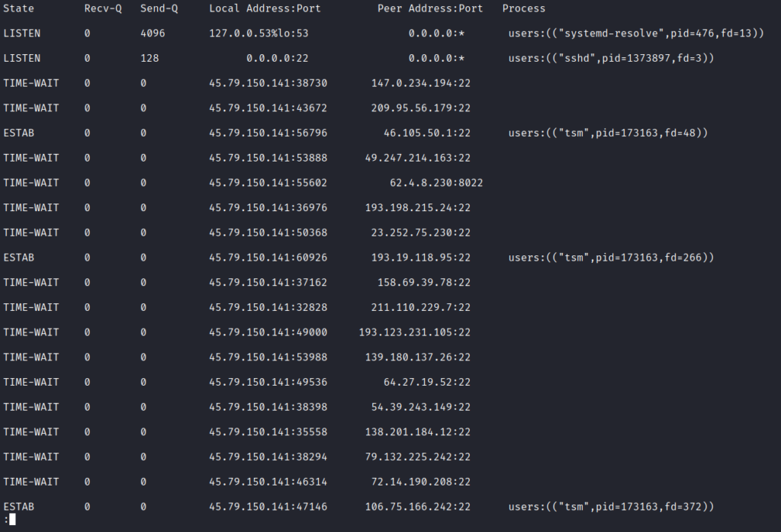Viewport: 781px width, 532px height.
Task: Click the State column header
Action: tap(18, 8)
